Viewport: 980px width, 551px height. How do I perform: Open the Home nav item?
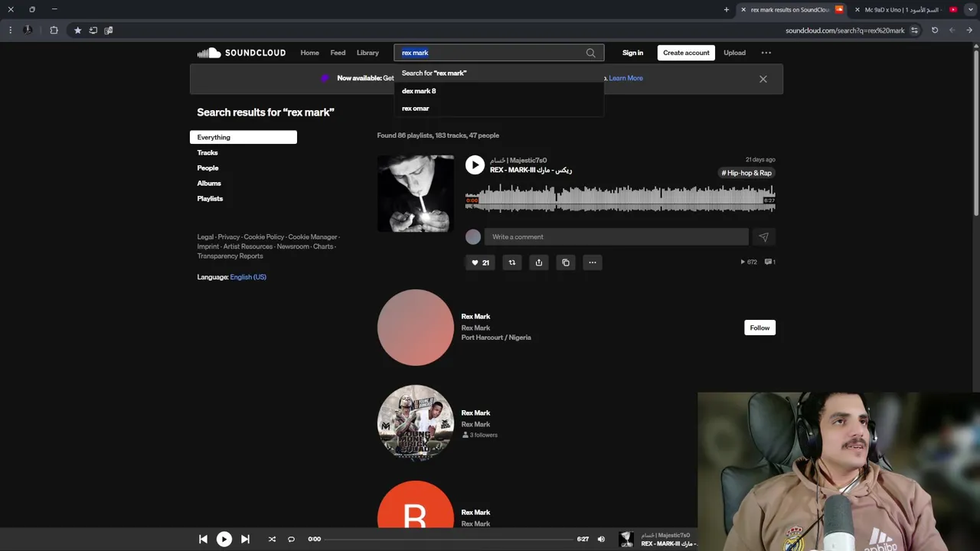309,53
